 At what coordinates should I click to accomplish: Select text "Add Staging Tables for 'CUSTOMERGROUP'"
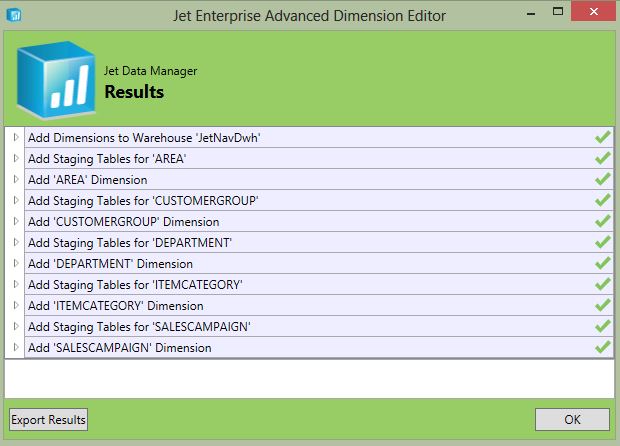[x=143, y=201]
